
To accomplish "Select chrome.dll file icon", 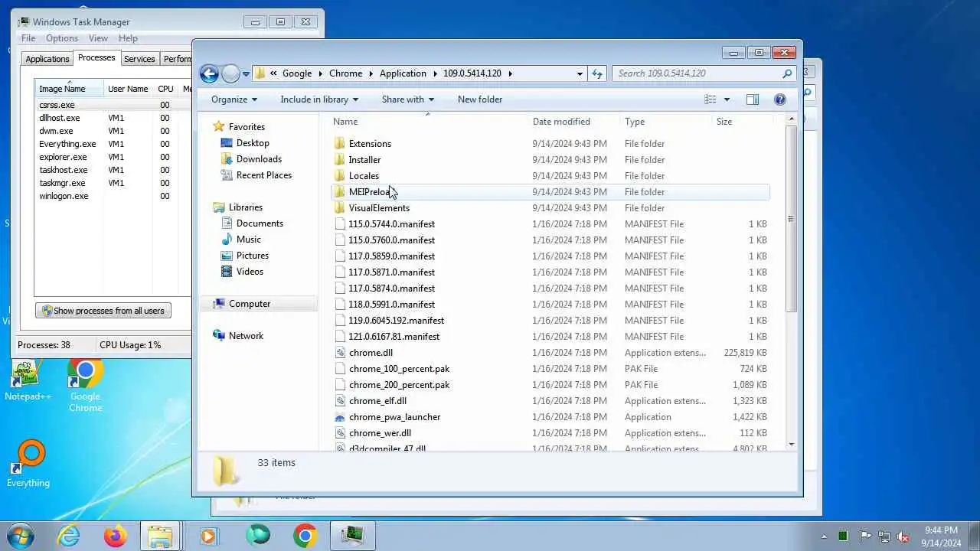I will (340, 353).
